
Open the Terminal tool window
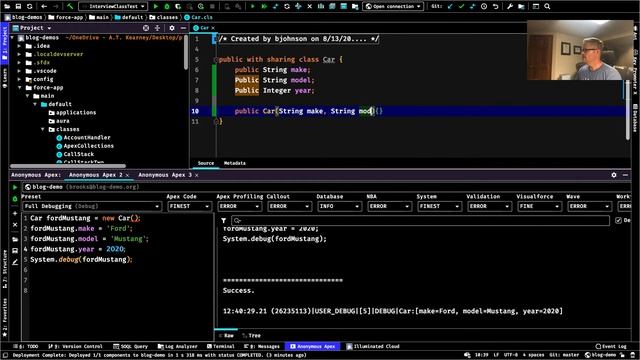[x=220, y=347]
